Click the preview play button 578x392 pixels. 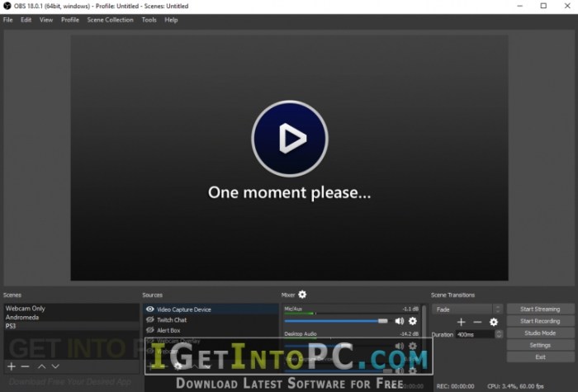[290, 139]
